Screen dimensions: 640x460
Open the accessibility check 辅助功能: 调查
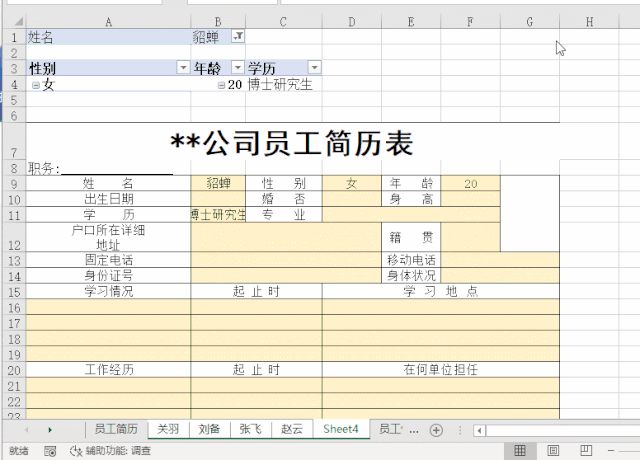pos(110,451)
